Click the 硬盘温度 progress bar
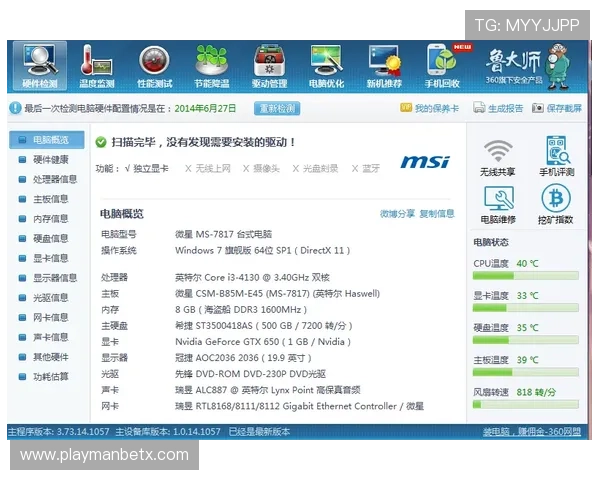The width and height of the screenshot is (600, 480). click(526, 340)
